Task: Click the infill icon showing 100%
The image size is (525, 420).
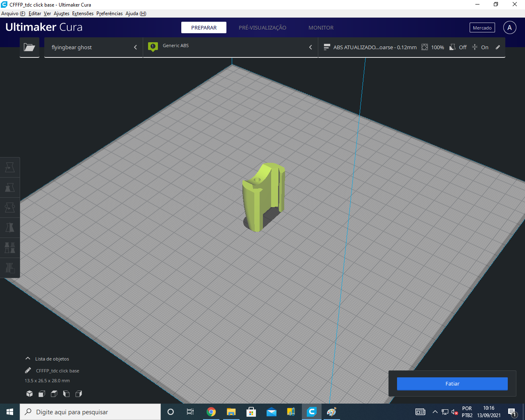Action: click(425, 47)
